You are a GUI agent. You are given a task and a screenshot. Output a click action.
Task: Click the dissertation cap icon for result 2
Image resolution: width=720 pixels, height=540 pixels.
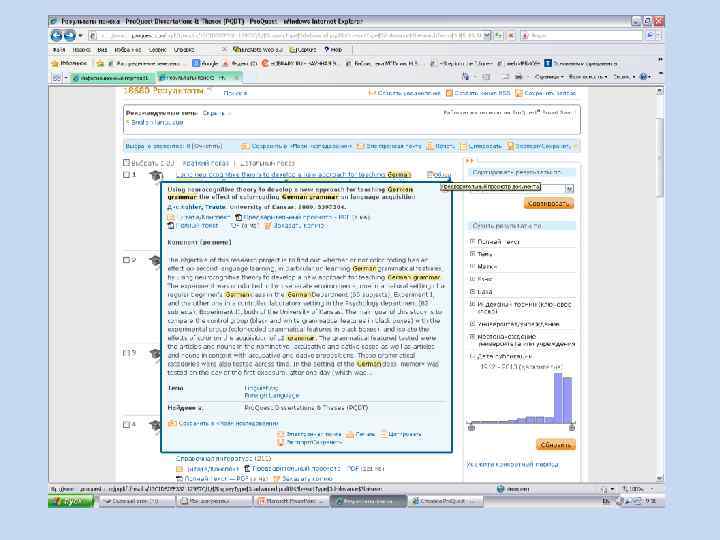coord(155,261)
